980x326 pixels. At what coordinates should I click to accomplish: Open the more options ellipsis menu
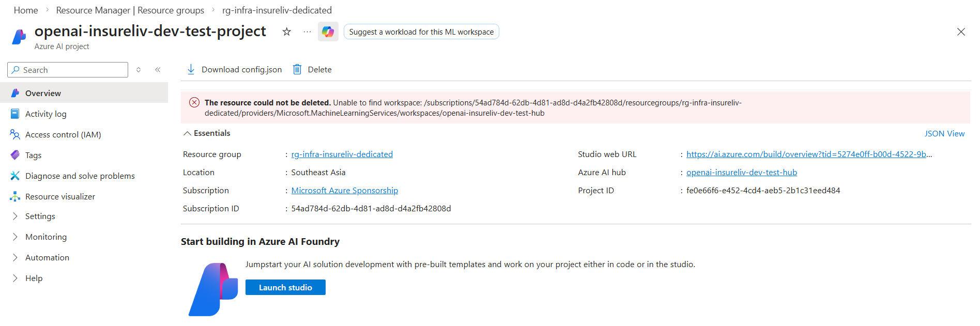coord(307,32)
